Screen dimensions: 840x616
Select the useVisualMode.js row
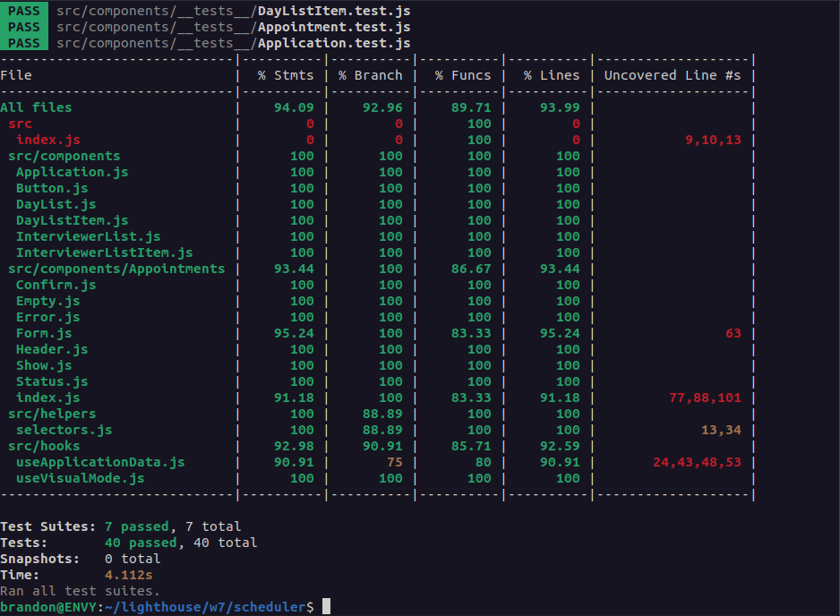[x=81, y=478]
